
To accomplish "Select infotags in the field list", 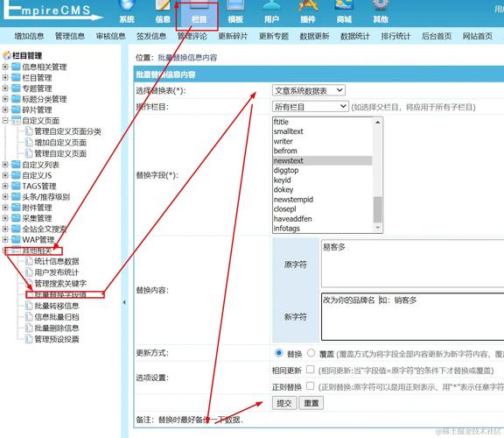I will point(322,228).
